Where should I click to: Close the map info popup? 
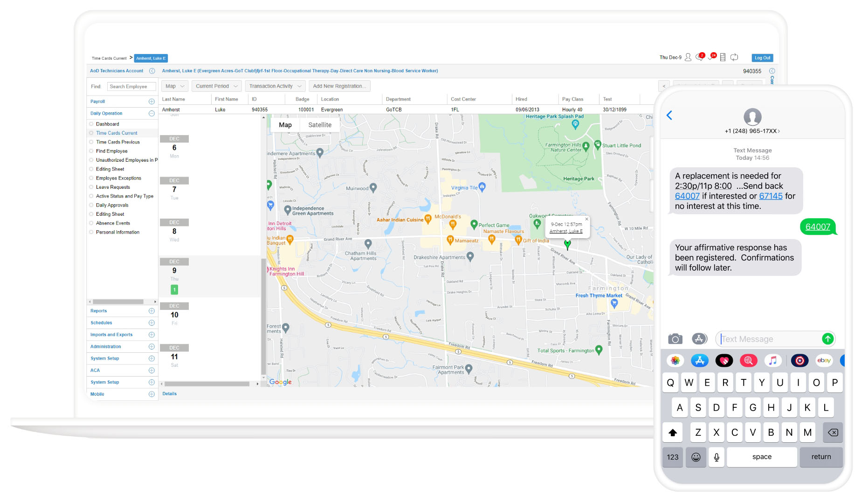click(586, 219)
